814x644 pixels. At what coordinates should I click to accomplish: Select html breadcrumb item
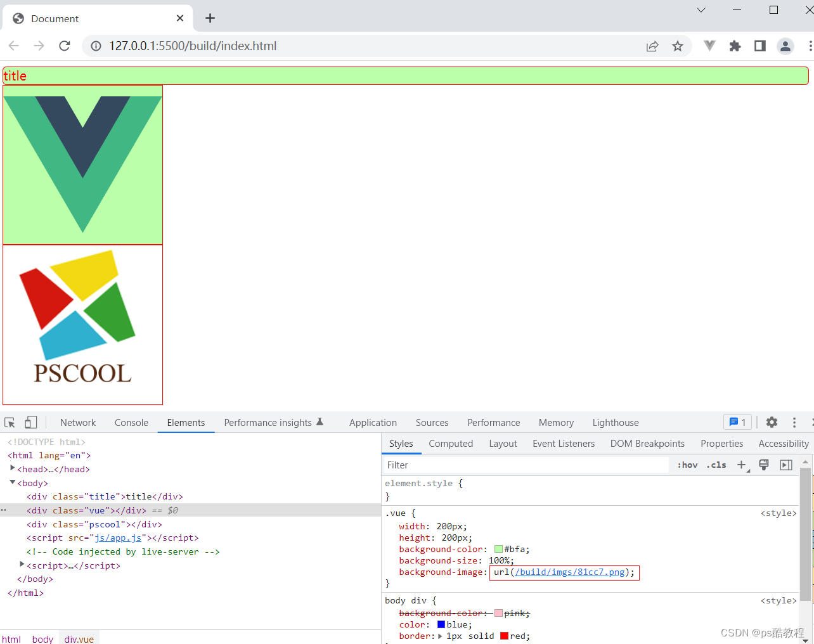coord(11,638)
